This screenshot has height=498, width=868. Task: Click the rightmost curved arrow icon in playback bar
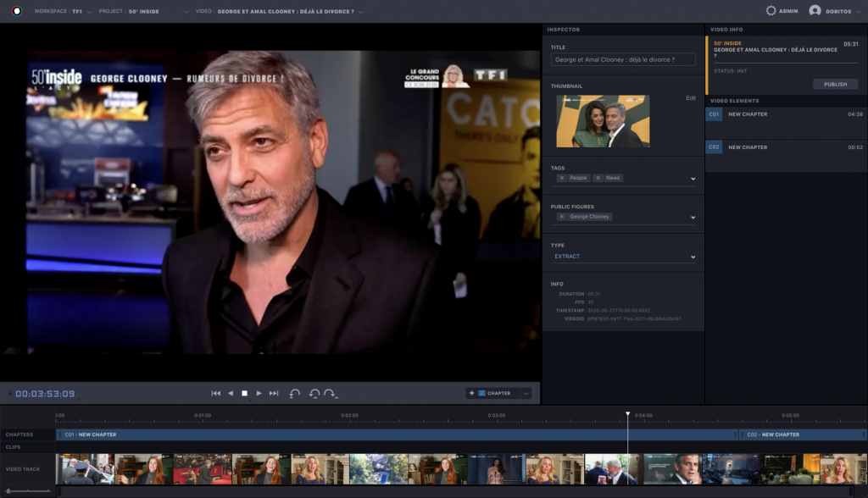pyautogui.click(x=331, y=393)
